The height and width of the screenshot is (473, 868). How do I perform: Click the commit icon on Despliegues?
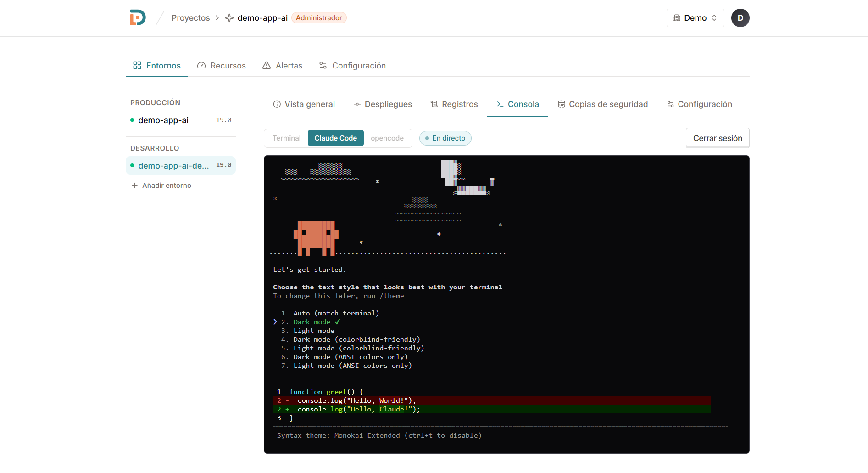(357, 104)
